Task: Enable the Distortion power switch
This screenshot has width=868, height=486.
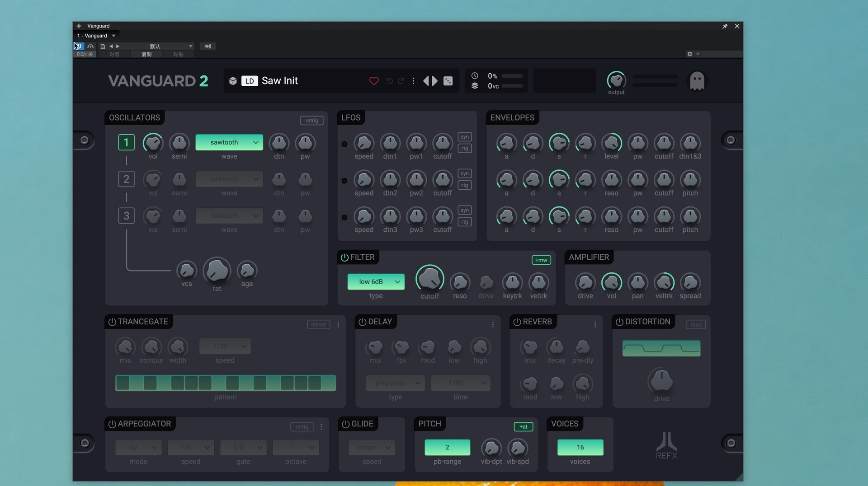Action: [x=619, y=322]
